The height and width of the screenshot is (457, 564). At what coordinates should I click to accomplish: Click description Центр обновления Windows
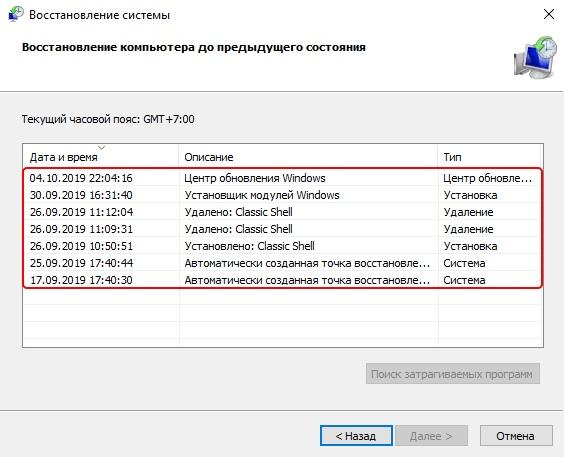(x=255, y=178)
